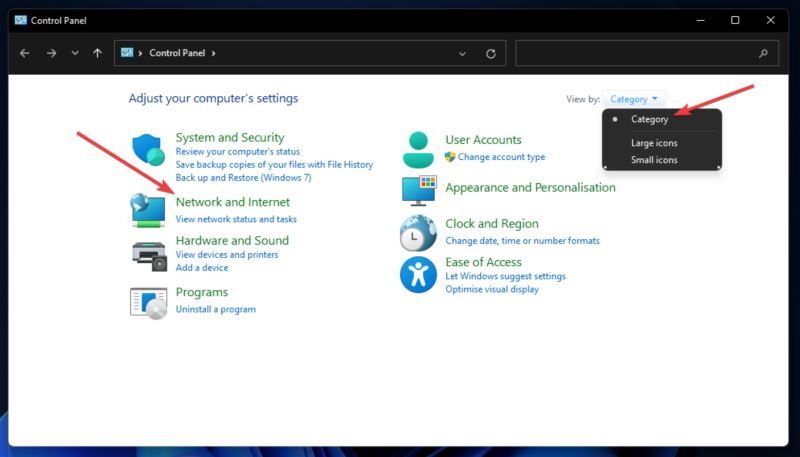The height and width of the screenshot is (457, 800).
Task: Click the refresh button in address bar
Action: [490, 53]
